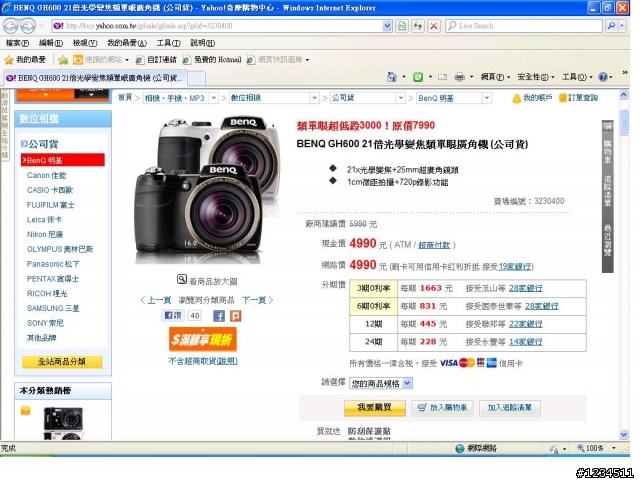
Task: Click the Live Search input box
Action: click(524, 26)
